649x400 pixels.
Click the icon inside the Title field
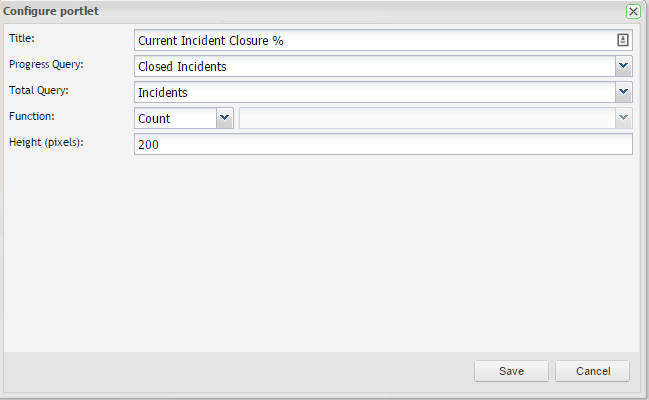coord(622,40)
